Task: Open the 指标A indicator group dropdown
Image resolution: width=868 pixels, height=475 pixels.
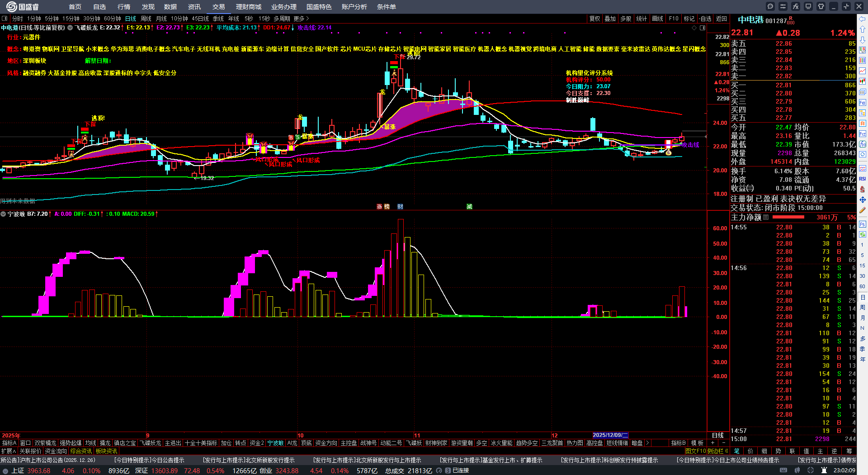Action: (9, 443)
